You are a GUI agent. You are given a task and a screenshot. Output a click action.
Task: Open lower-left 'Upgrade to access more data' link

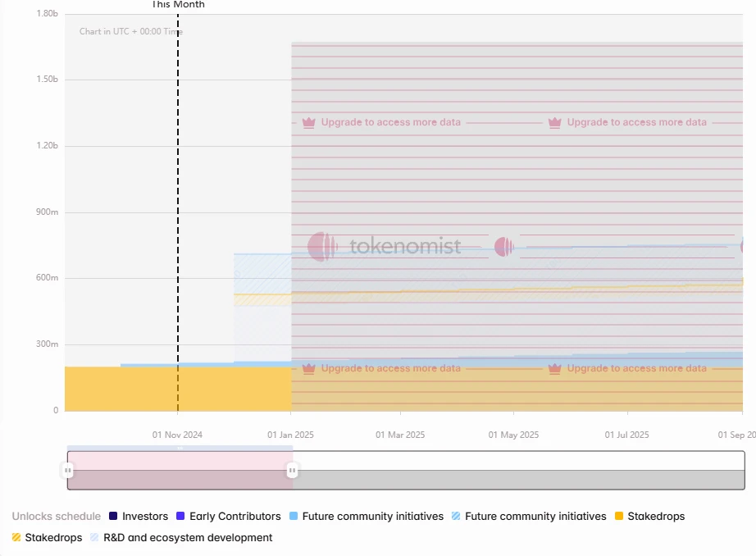click(x=390, y=369)
